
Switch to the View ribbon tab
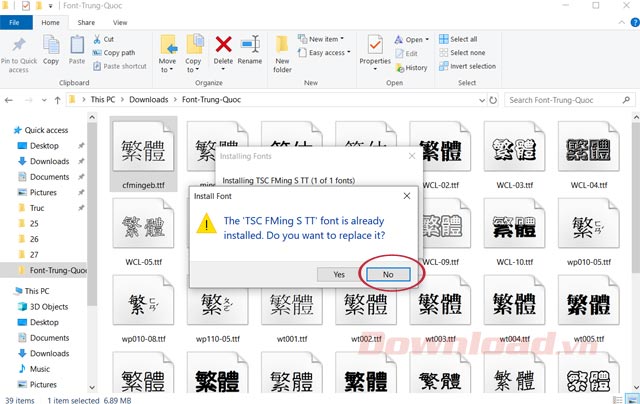120,22
